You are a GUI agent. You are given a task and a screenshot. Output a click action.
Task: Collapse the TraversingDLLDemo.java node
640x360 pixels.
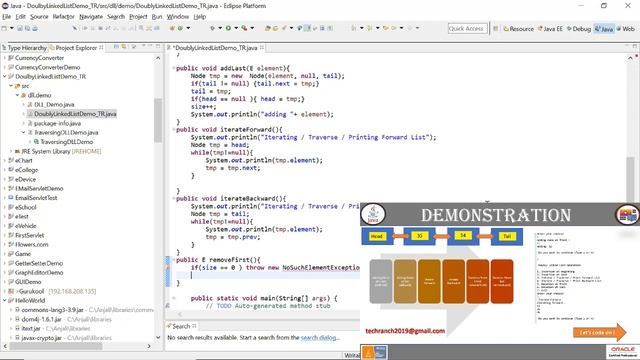coord(24,132)
